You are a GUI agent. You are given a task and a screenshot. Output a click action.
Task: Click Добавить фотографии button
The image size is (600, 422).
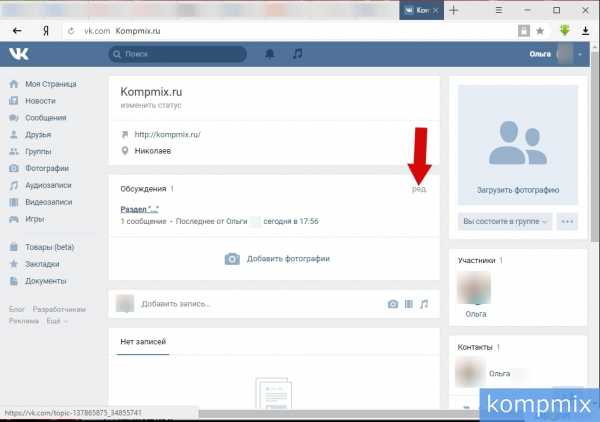pyautogui.click(x=277, y=259)
